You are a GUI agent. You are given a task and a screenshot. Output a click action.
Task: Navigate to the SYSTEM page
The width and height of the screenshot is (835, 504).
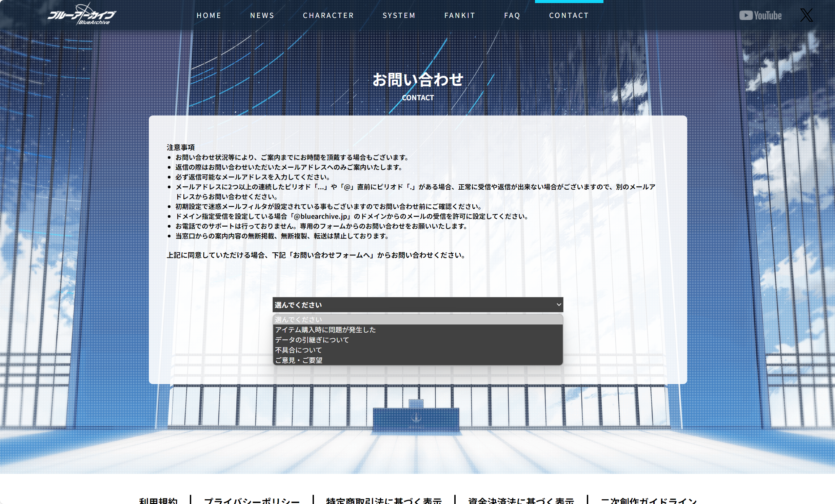[x=399, y=16]
